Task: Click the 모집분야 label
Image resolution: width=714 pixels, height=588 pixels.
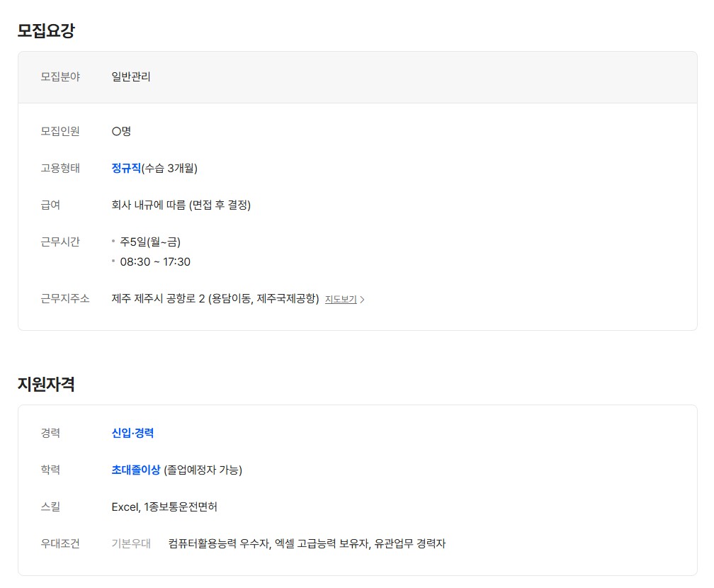Action: 60,77
